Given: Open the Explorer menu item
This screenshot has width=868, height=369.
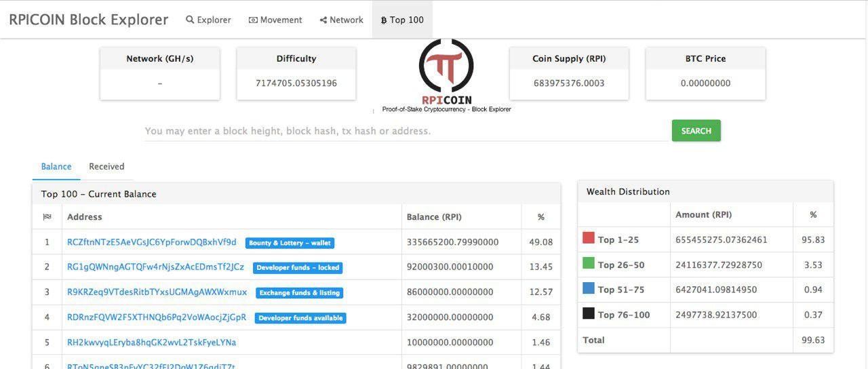Looking at the screenshot, I should [x=208, y=20].
